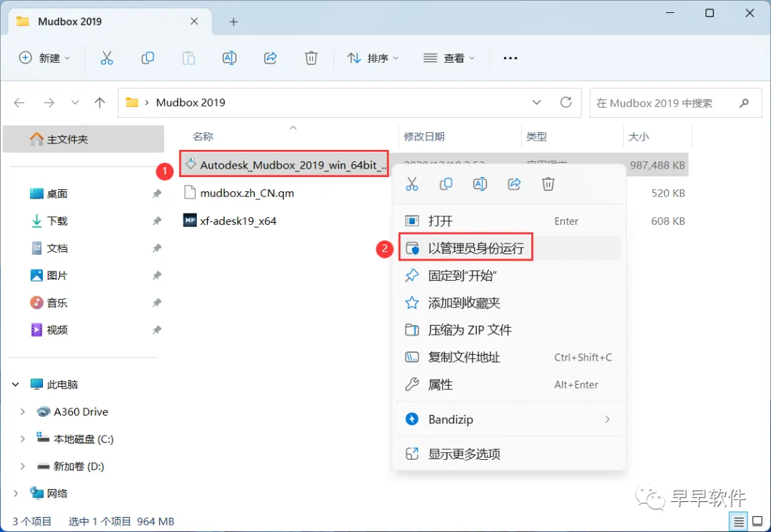Expand the A360 Drive node
The image size is (771, 532).
point(23,411)
